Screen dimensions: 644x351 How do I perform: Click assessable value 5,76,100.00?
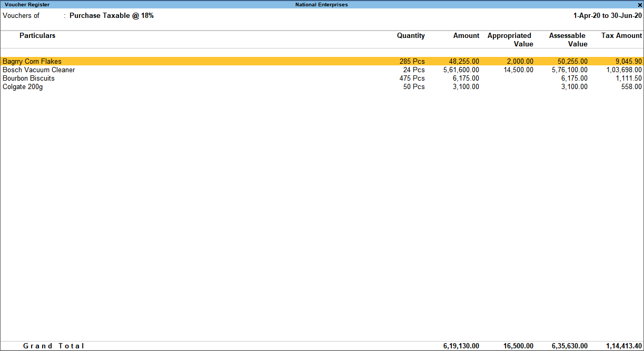click(x=570, y=70)
